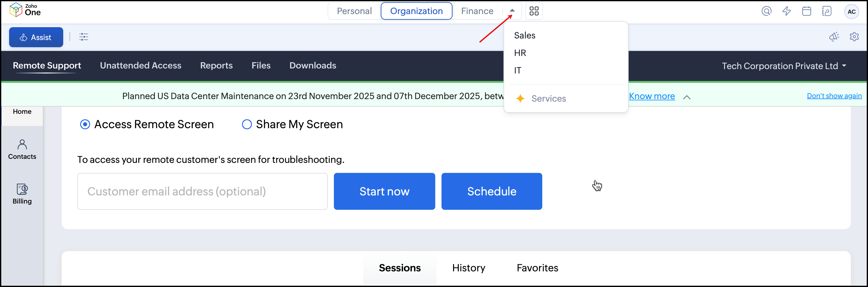Image resolution: width=868 pixels, height=287 pixels.
Task: Switch to the Unattended Access tab
Action: click(x=140, y=65)
